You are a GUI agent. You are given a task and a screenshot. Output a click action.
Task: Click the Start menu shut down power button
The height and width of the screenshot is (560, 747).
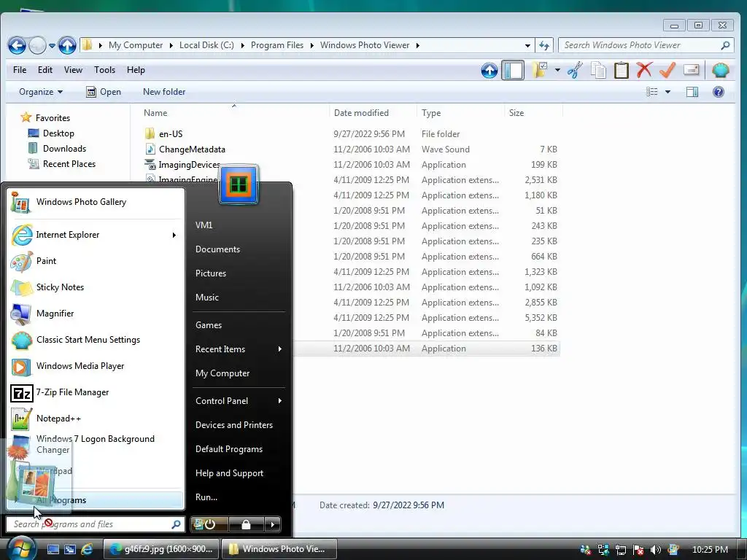[x=209, y=524]
